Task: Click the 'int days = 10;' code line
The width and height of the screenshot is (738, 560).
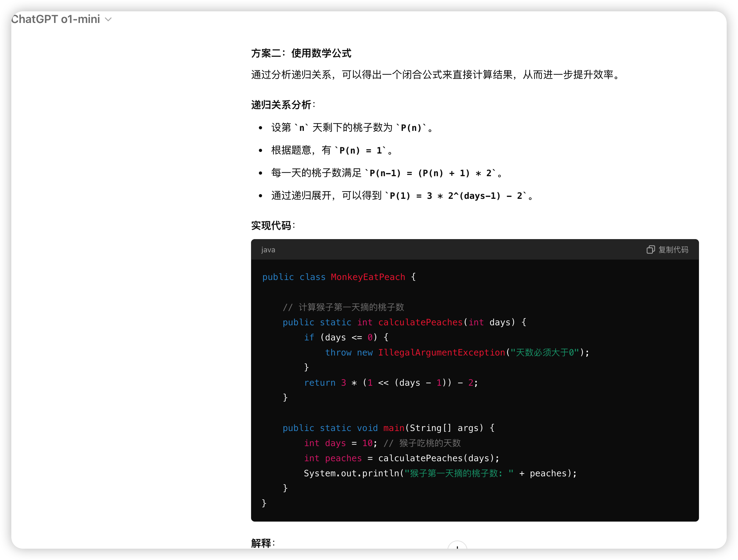Action: 340,443
